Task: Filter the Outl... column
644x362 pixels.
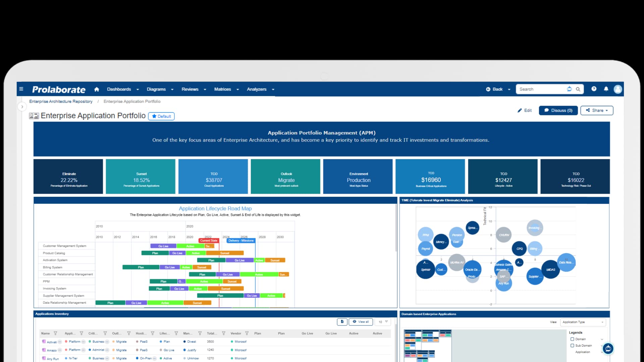Action: tap(129, 334)
